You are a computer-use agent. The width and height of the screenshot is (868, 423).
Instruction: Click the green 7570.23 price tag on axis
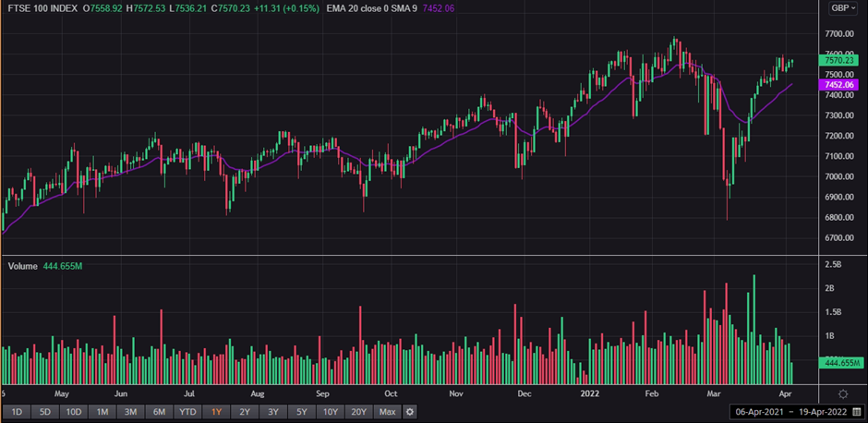pyautogui.click(x=837, y=60)
